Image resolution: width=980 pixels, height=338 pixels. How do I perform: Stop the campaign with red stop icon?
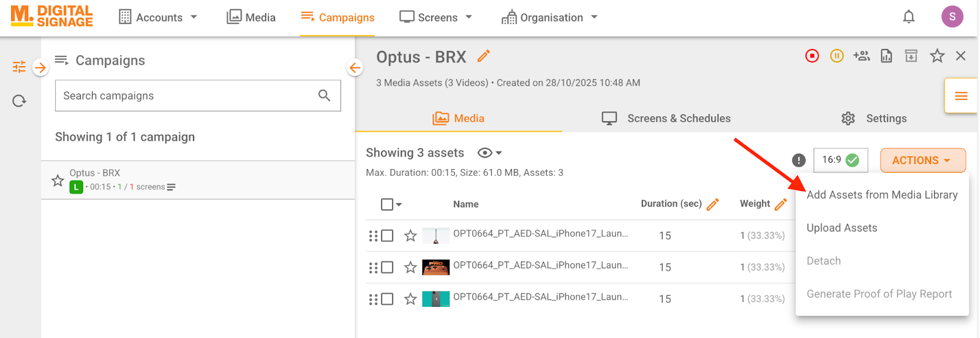tap(812, 56)
